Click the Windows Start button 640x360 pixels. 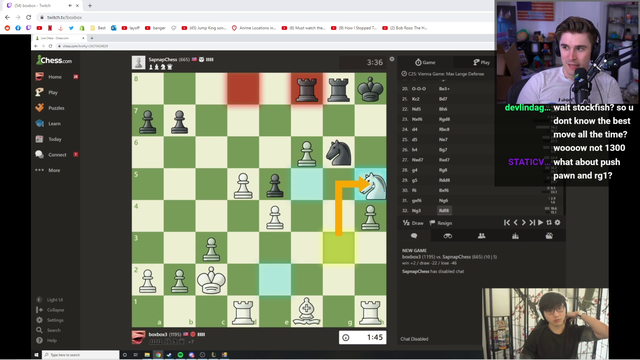click(x=36, y=355)
